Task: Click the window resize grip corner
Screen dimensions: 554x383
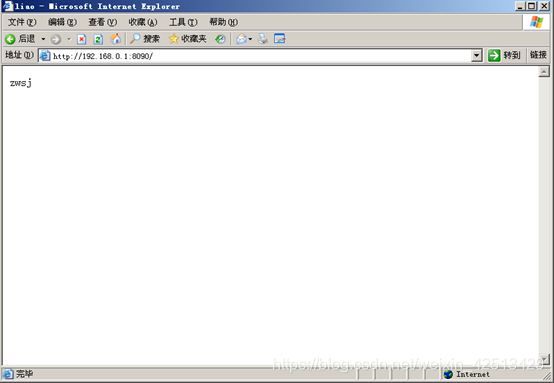Action: (546, 376)
